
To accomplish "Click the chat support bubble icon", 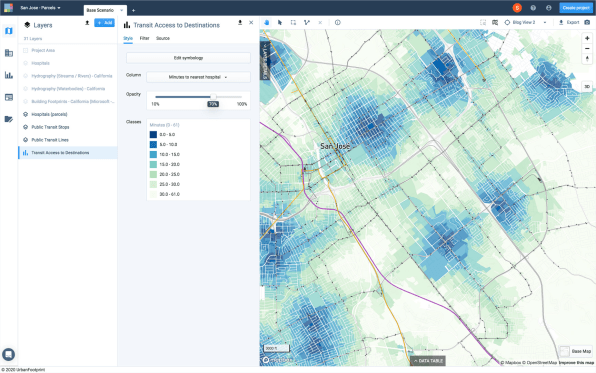I will (x=8, y=354).
